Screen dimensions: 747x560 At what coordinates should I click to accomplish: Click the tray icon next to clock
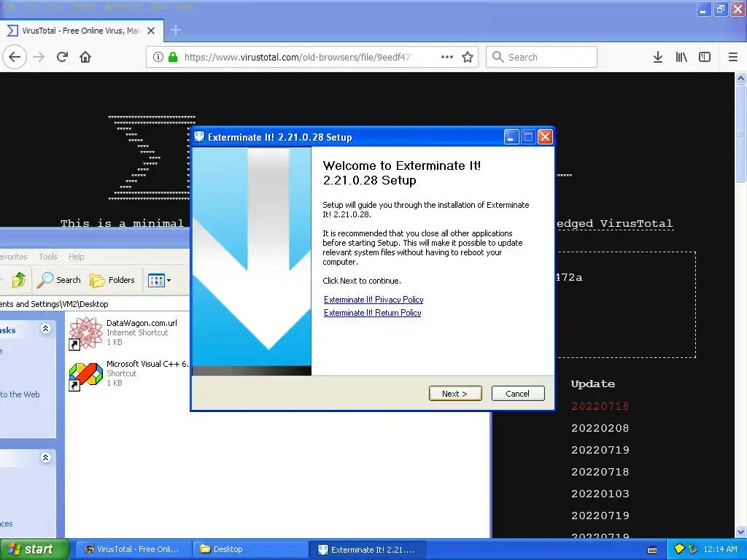tap(693, 549)
